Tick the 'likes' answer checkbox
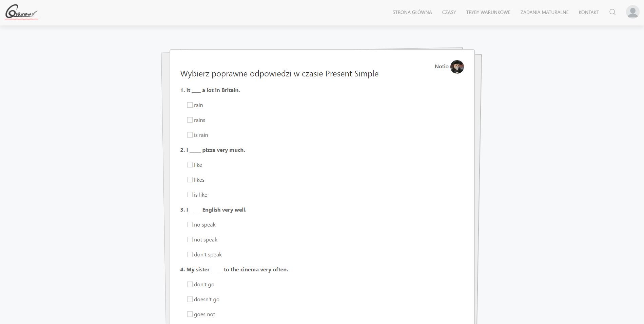Screen dimensions: 644x324 [190, 180]
